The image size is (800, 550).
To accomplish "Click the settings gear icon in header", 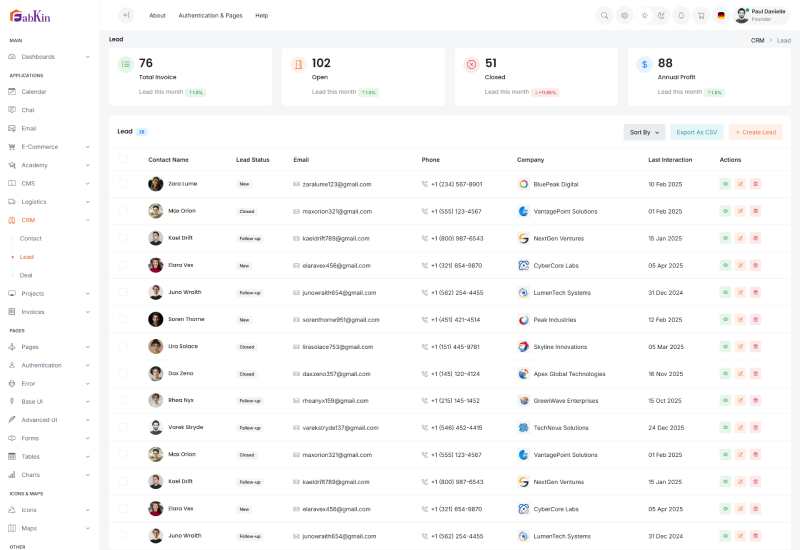I will point(624,15).
